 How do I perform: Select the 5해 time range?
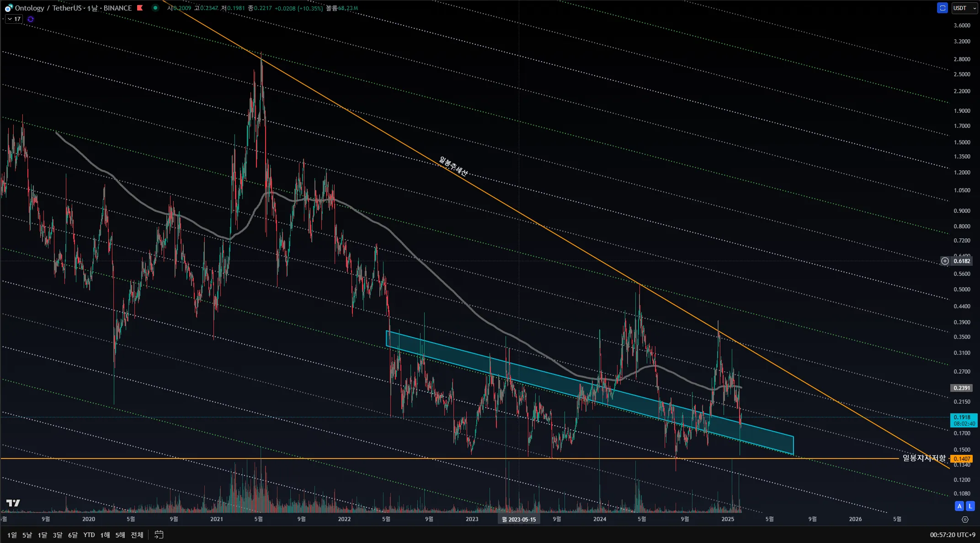coord(120,535)
